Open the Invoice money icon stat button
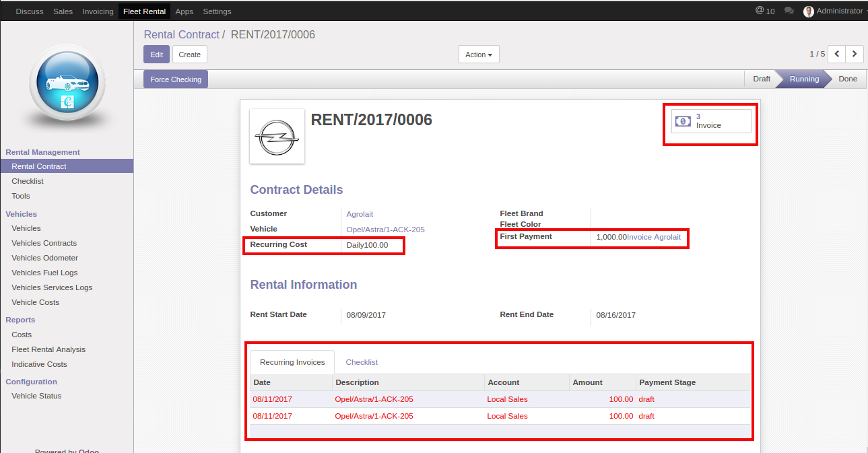This screenshot has height=453, width=868. (683, 121)
